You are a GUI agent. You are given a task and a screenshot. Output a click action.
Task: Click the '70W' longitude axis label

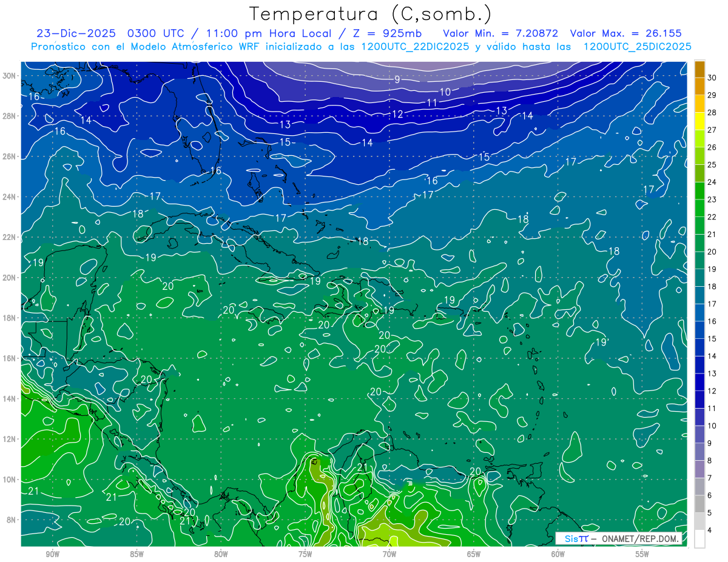[389, 554]
